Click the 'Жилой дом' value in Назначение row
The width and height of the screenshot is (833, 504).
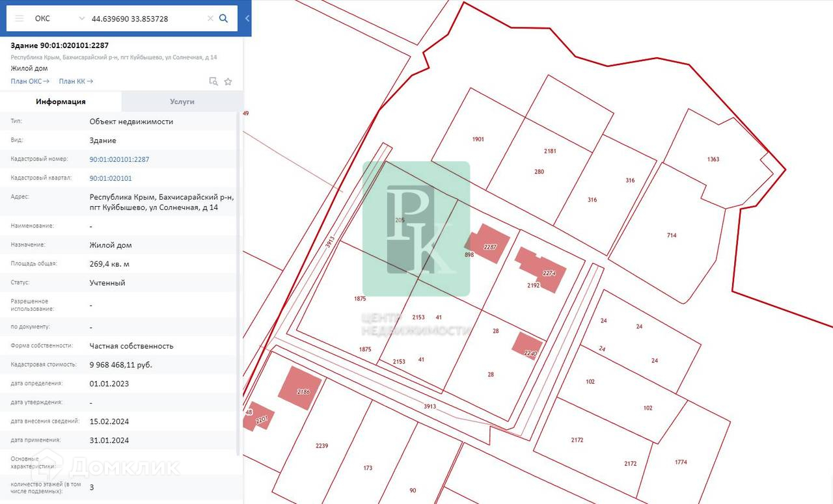click(111, 245)
